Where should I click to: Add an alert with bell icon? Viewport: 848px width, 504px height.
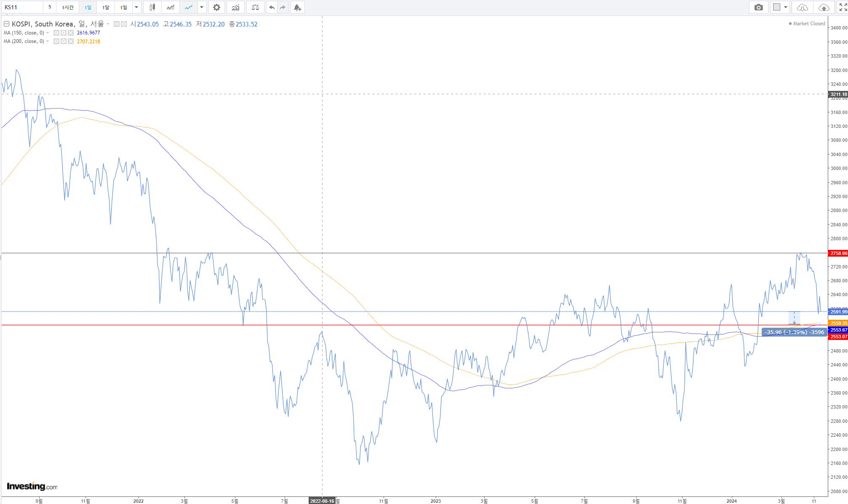tap(297, 7)
